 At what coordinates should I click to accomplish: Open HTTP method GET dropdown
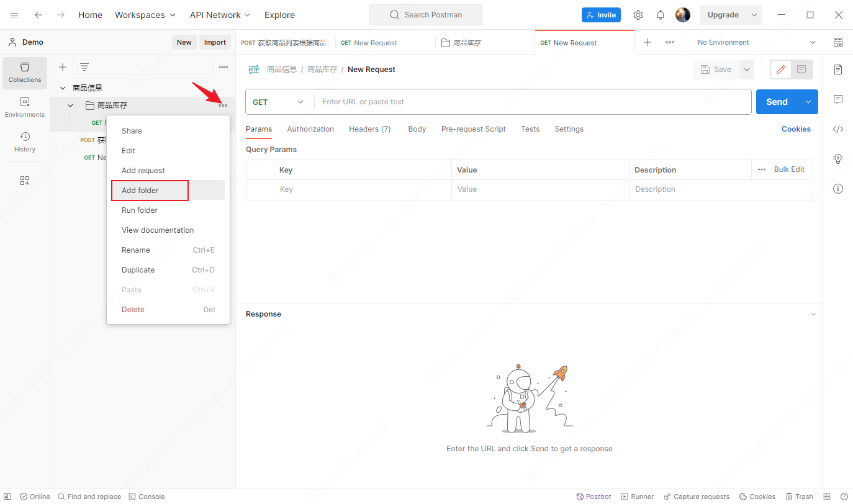279,102
